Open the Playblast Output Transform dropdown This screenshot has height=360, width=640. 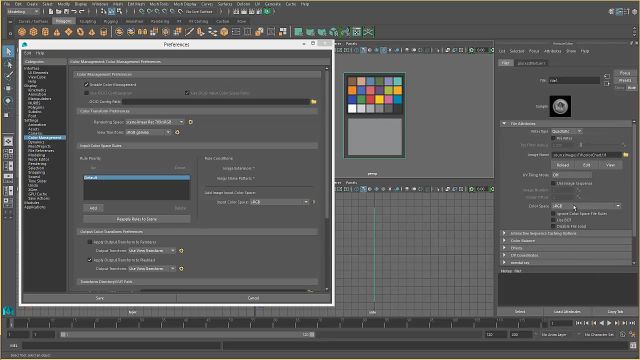[152, 269]
